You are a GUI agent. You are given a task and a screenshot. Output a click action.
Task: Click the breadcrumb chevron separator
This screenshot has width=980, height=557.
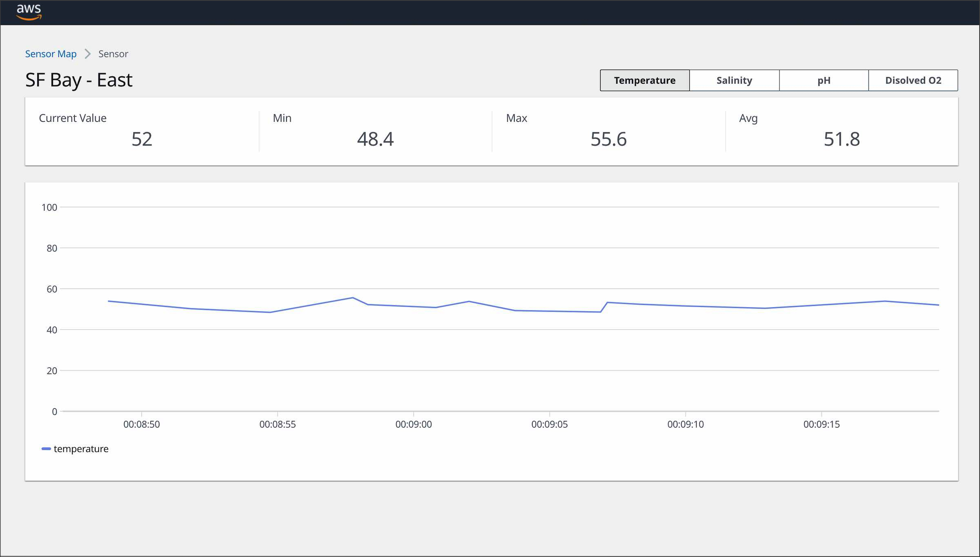(x=87, y=54)
